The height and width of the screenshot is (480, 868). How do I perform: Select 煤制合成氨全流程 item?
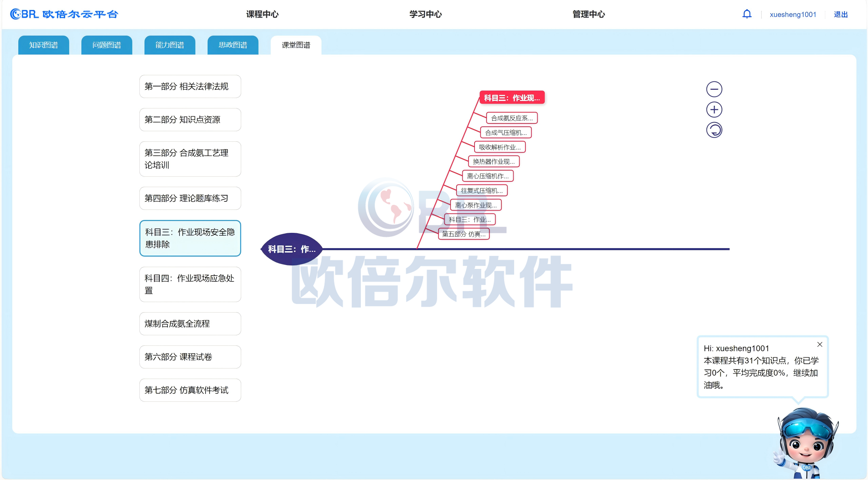(x=190, y=324)
